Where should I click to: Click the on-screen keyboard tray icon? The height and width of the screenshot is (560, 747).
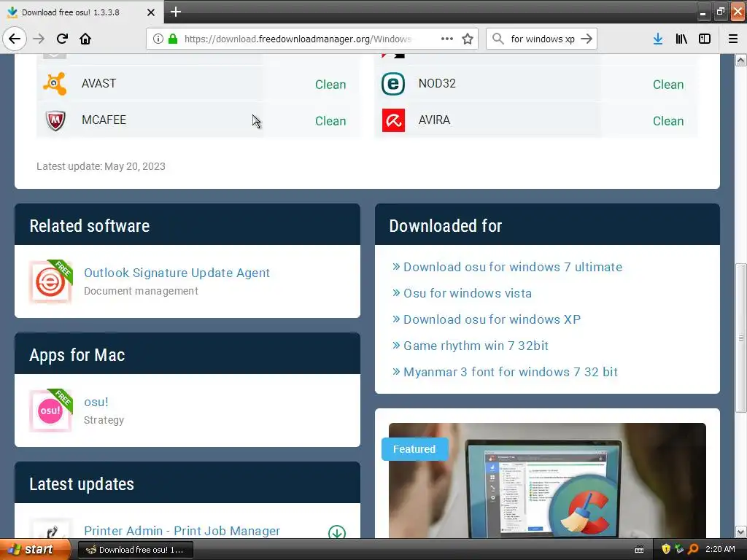pos(639,550)
